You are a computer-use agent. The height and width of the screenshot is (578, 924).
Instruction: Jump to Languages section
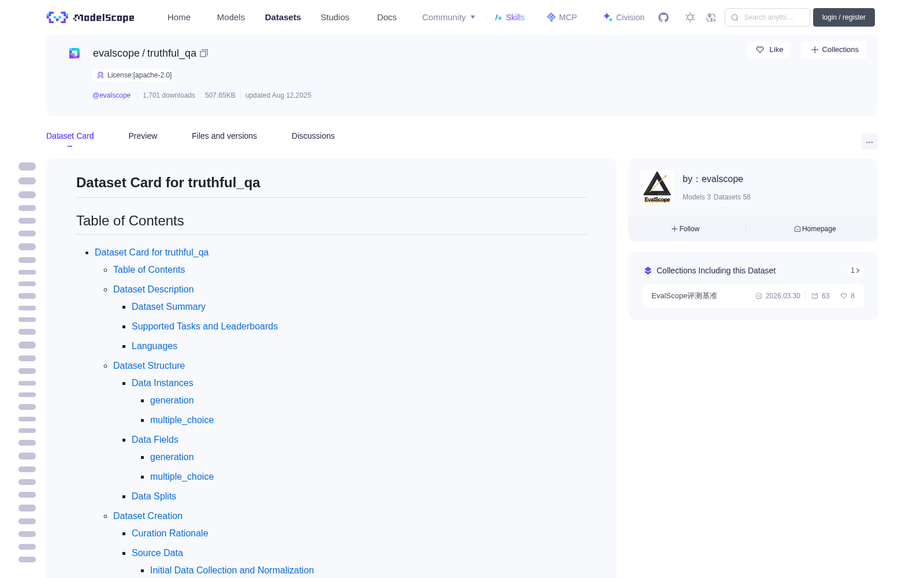[x=154, y=346]
